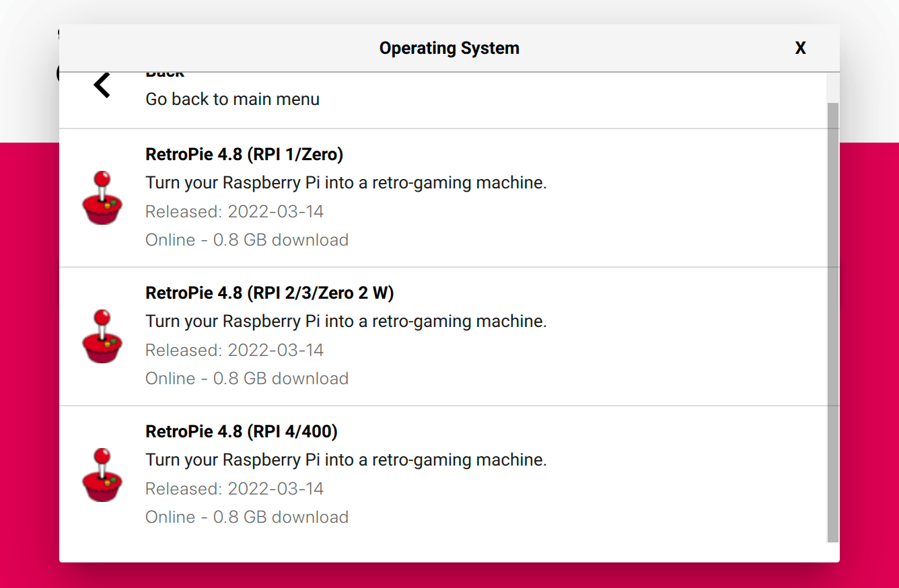Click download size line for RPI 2/3/Zero 2 W
The image size is (899, 588).
tap(247, 378)
